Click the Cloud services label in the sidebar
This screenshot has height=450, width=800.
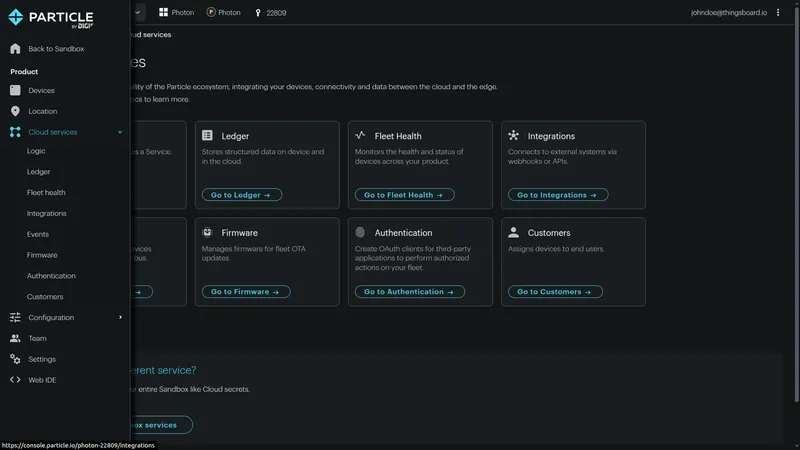coord(53,132)
